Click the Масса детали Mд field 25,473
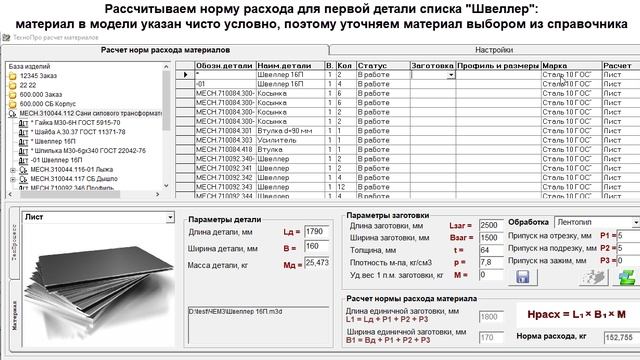The image size is (640, 360). pos(317,263)
